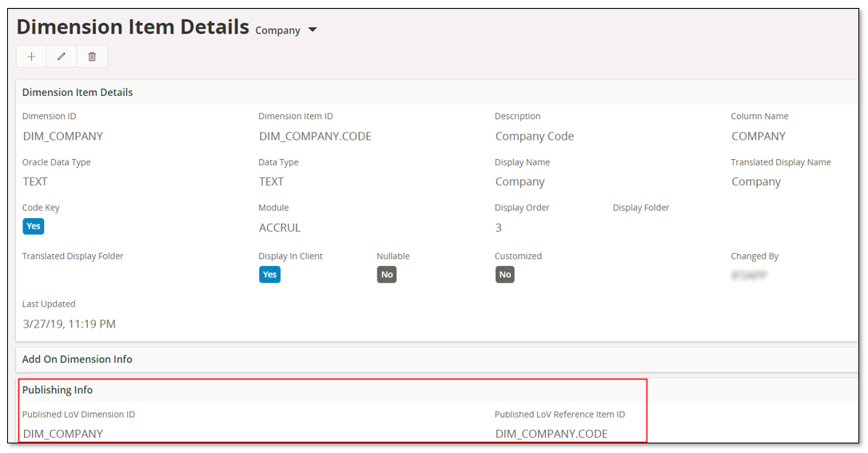The height and width of the screenshot is (453, 868).
Task: Click the Description field Company Code
Action: [x=534, y=137]
